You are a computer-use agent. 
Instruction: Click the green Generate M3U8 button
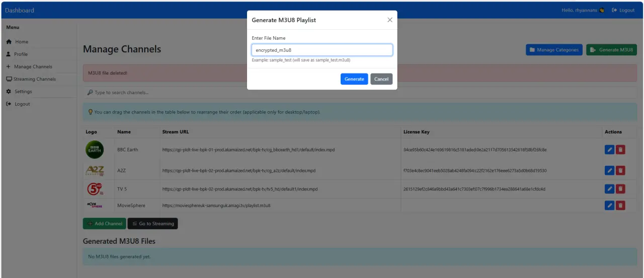pyautogui.click(x=611, y=50)
